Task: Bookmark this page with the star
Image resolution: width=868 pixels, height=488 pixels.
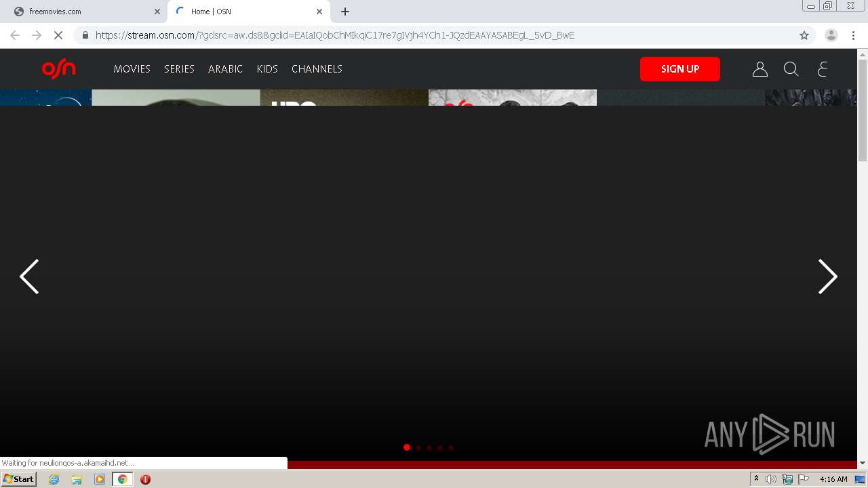Action: pos(804,35)
